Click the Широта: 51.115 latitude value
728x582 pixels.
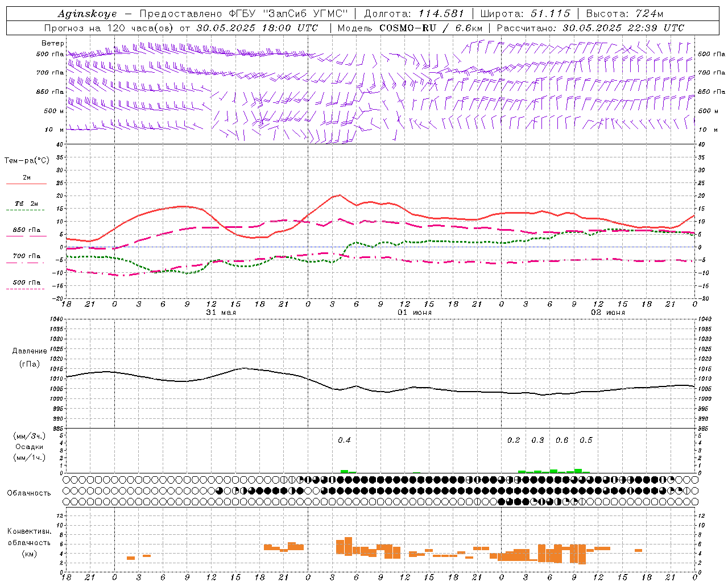point(526,14)
